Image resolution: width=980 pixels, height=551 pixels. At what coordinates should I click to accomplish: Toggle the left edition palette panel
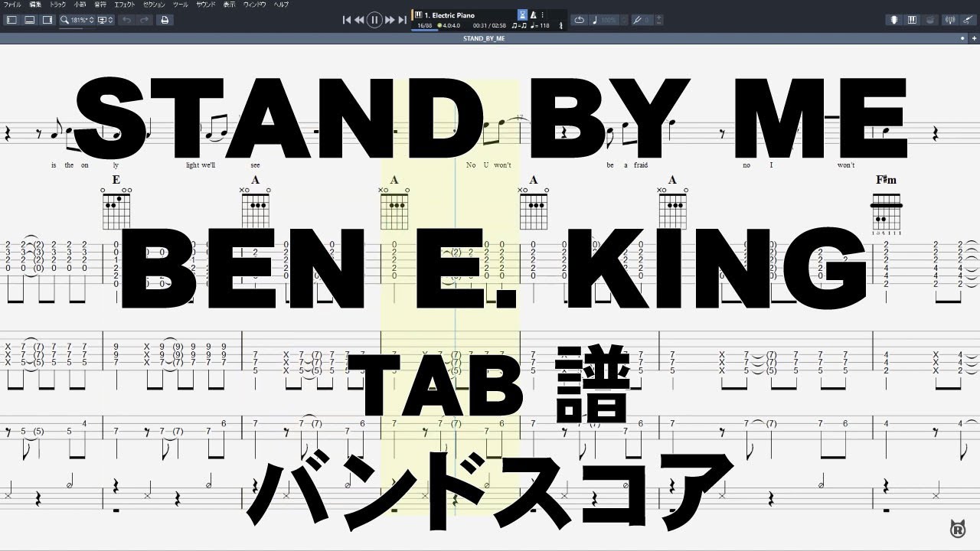pyautogui.click(x=11, y=20)
